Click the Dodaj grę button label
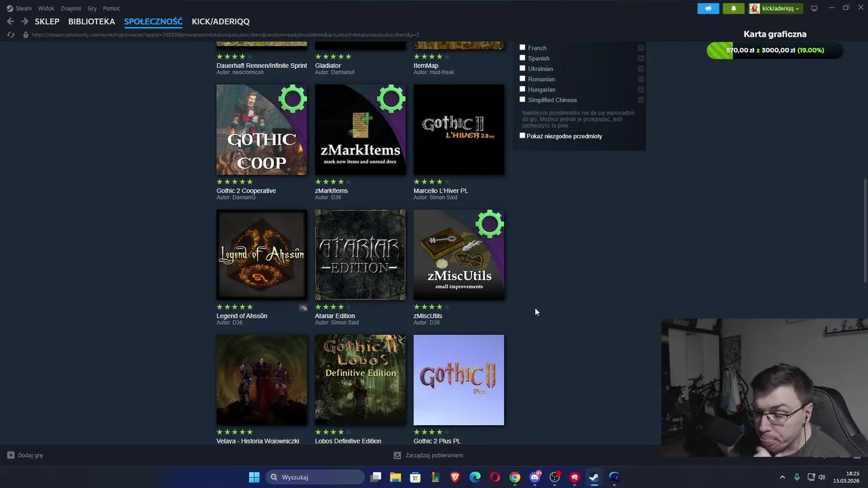This screenshot has width=868, height=488. (x=31, y=455)
